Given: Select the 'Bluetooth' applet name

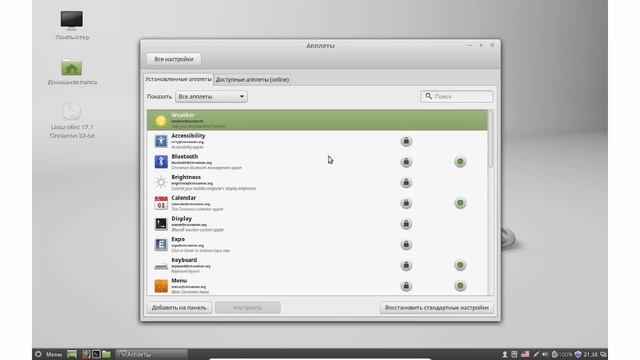Looking at the screenshot, I should tap(184, 156).
